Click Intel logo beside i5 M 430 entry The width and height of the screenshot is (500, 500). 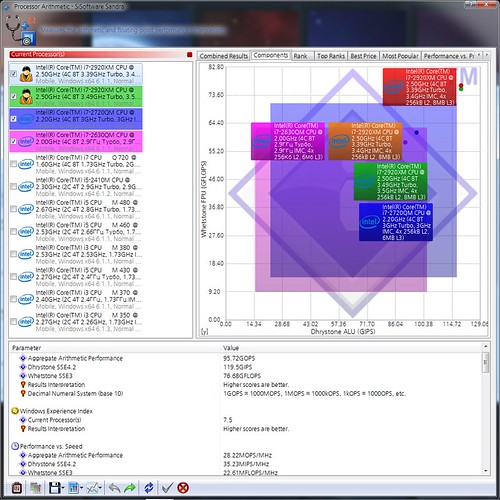pyautogui.click(x=26, y=277)
